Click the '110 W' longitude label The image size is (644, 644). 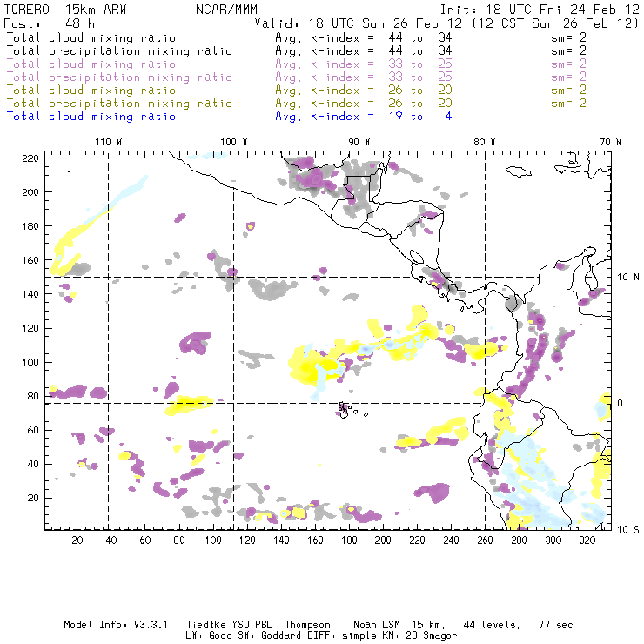point(109,142)
